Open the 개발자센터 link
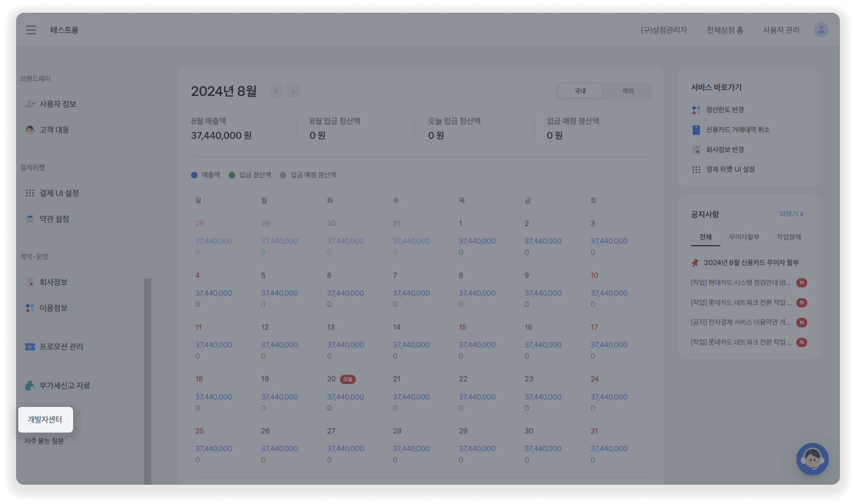 pyautogui.click(x=45, y=420)
